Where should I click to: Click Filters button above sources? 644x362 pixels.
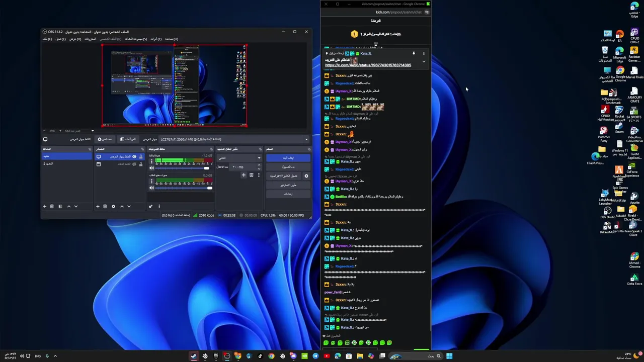[x=128, y=139]
